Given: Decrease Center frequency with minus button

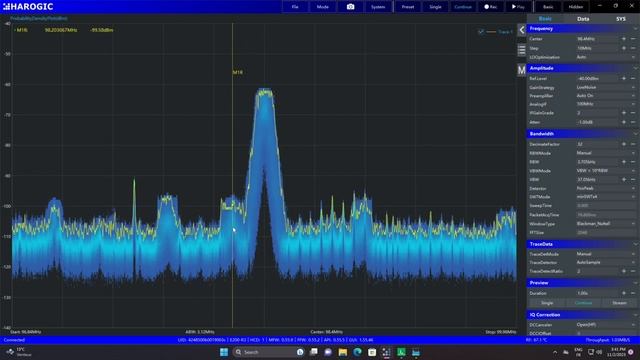Looking at the screenshot, I should click(633, 39).
